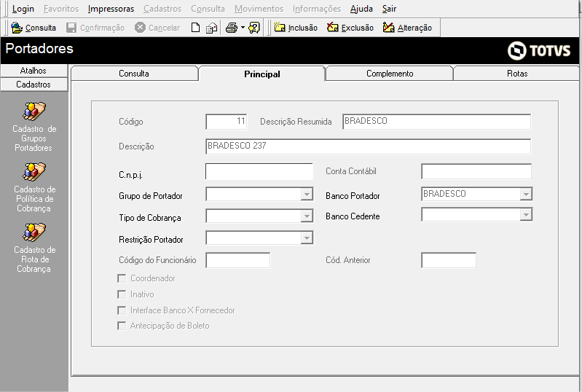Click the Sair menu item

click(390, 9)
